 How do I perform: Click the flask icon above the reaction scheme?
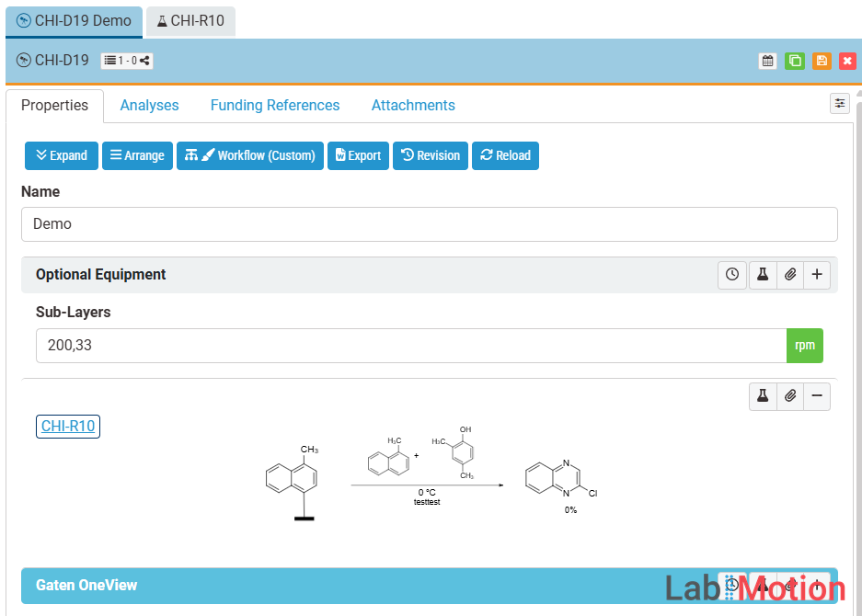(763, 396)
